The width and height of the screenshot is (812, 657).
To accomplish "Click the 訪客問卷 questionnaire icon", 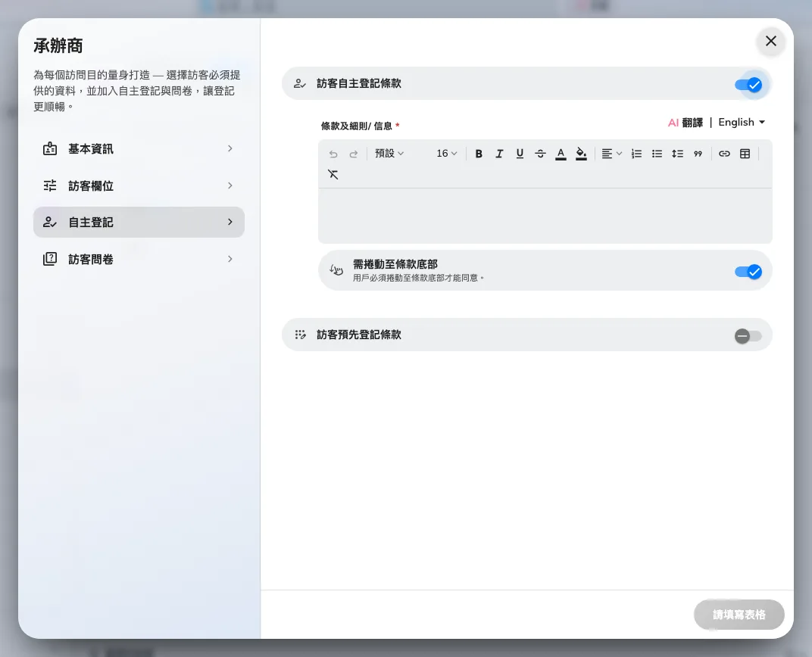I will click(50, 259).
